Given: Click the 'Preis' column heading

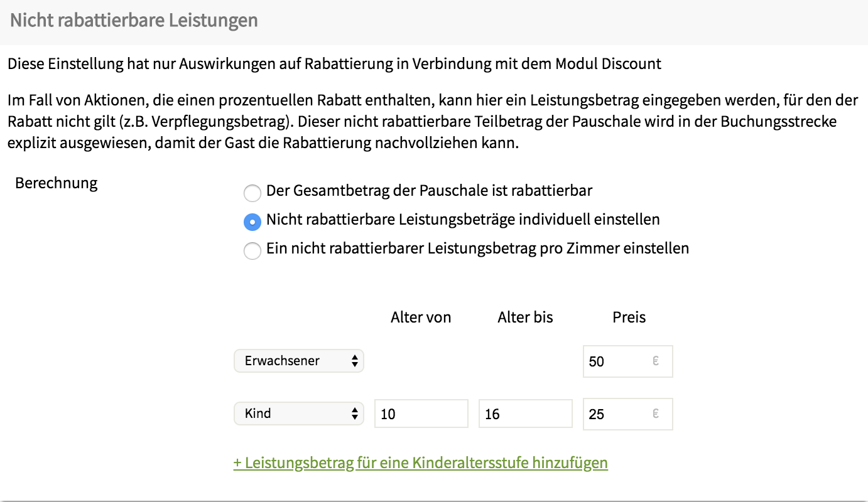Looking at the screenshot, I should click(x=629, y=318).
